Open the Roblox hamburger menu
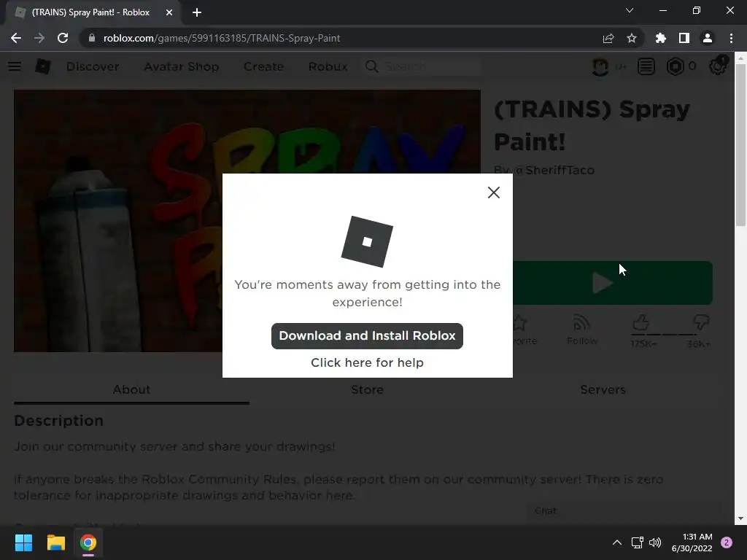The height and width of the screenshot is (560, 747). pos(15,66)
